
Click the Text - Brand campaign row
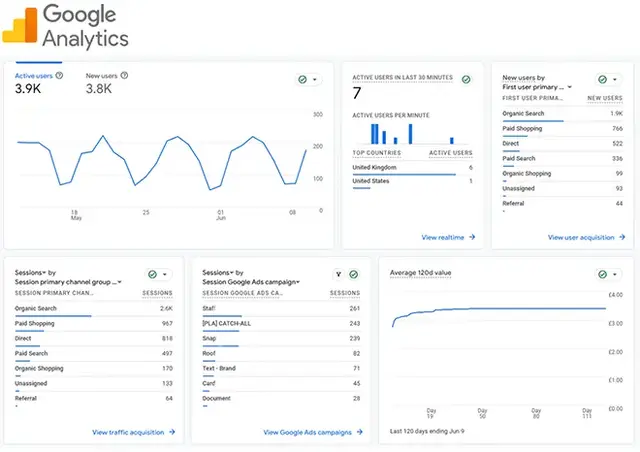point(281,370)
